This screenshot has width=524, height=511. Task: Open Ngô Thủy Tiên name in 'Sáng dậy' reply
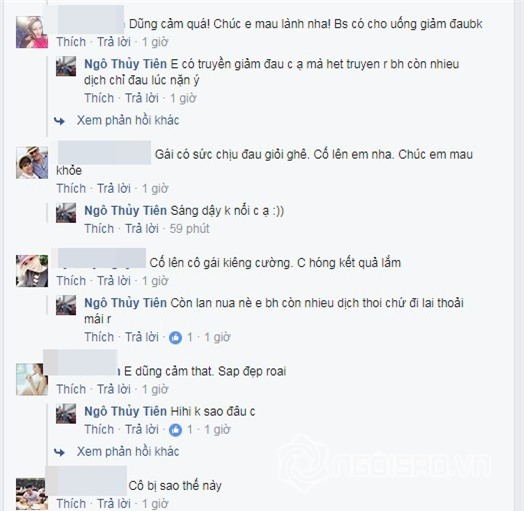pos(125,211)
